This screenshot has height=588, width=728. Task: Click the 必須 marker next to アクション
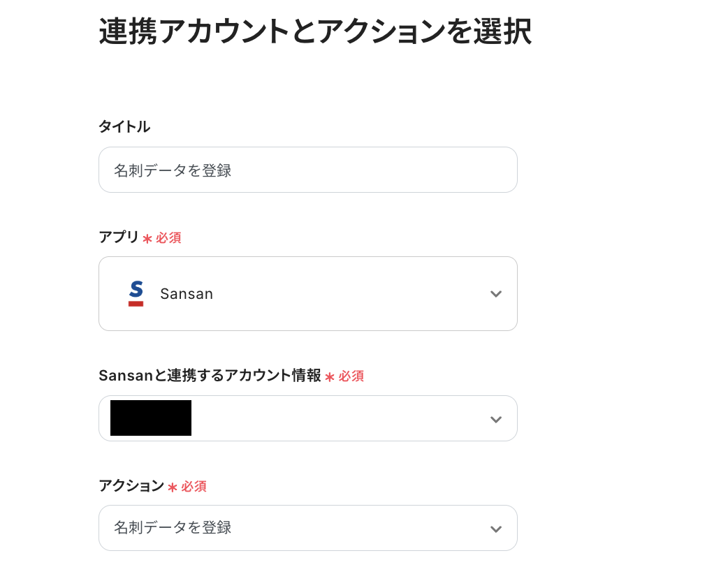point(194,487)
